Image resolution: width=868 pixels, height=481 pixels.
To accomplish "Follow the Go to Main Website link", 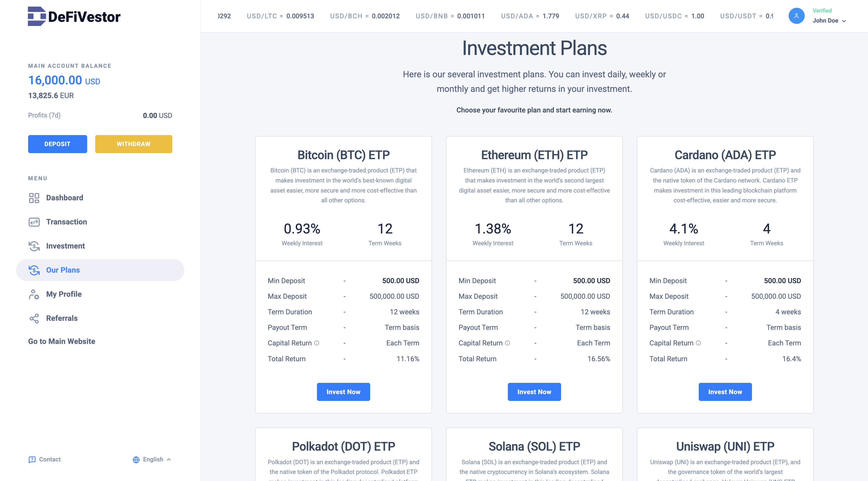I will (x=62, y=341).
